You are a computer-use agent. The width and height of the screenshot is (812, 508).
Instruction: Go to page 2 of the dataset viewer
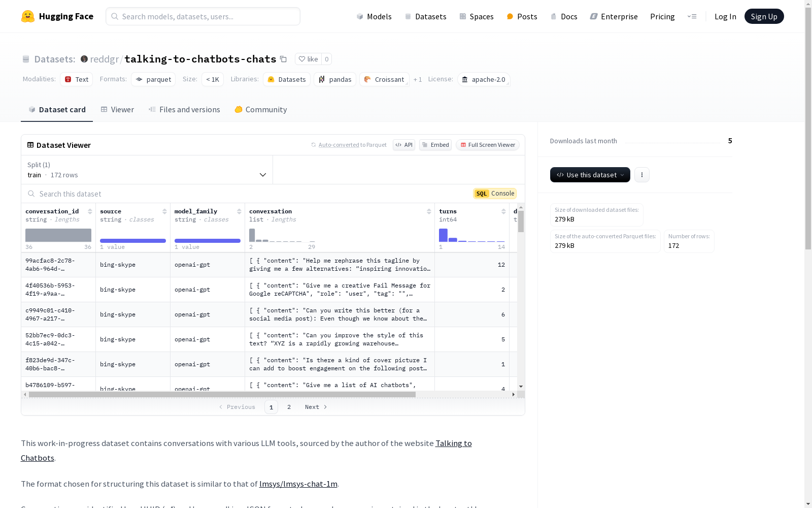[289, 407]
